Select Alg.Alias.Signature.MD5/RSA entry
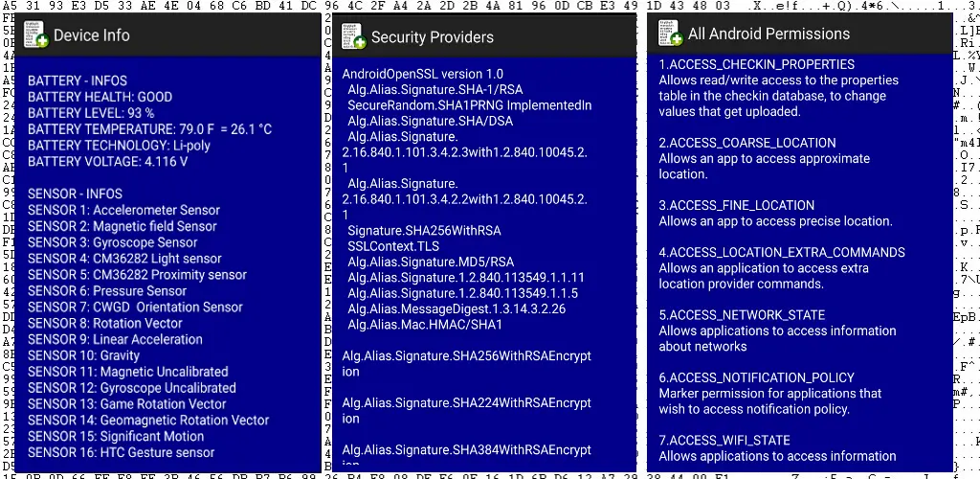The image size is (980, 479). click(x=432, y=262)
